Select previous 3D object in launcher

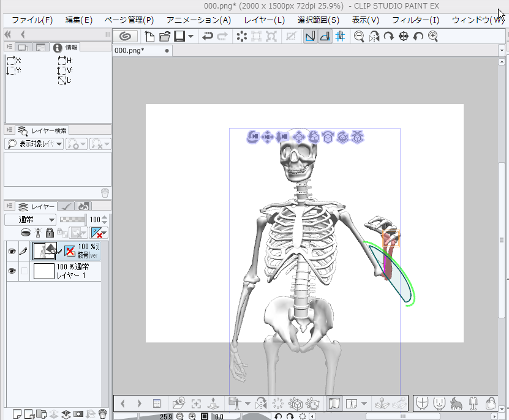(123, 403)
